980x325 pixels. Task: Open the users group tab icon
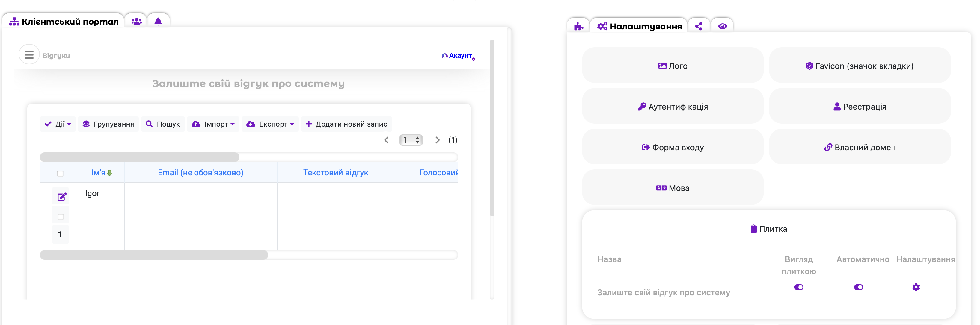137,22
